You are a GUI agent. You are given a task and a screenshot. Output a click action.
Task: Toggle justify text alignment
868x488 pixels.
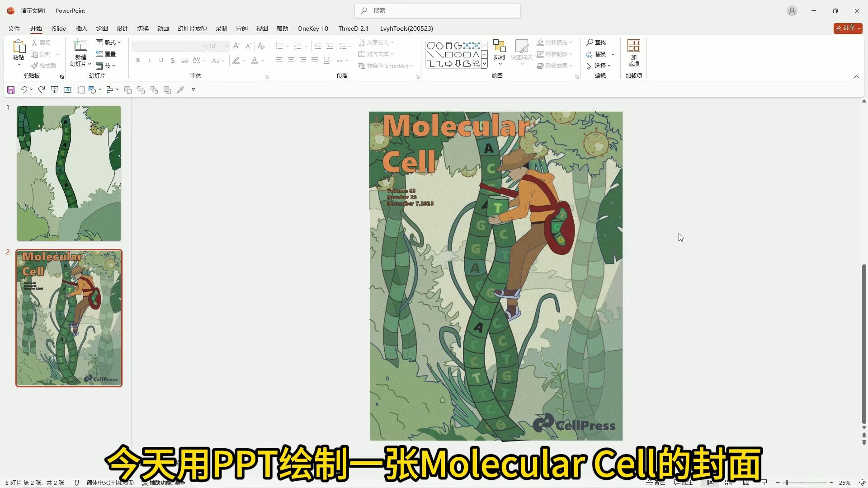pos(315,61)
